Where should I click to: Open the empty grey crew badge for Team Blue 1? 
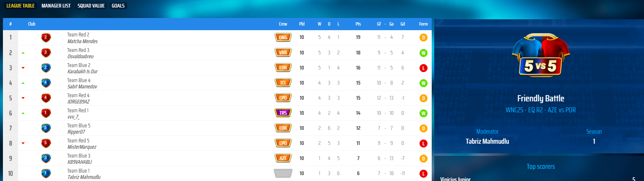(x=283, y=173)
